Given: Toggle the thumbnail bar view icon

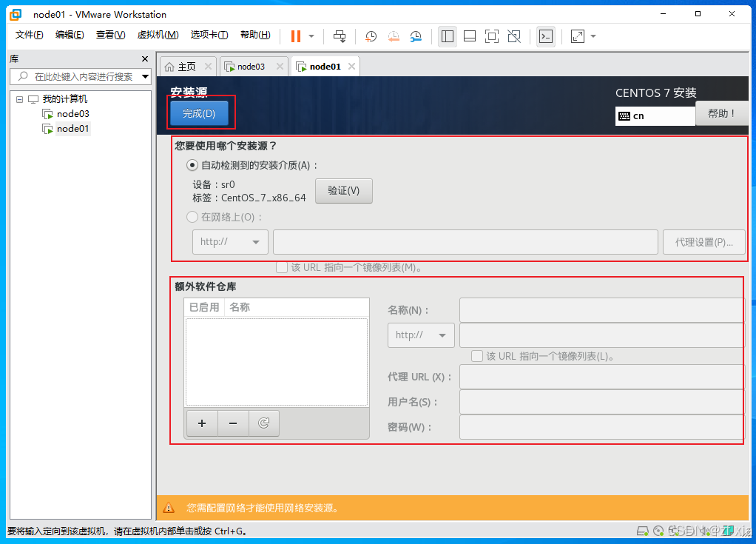Looking at the screenshot, I should pos(470,36).
